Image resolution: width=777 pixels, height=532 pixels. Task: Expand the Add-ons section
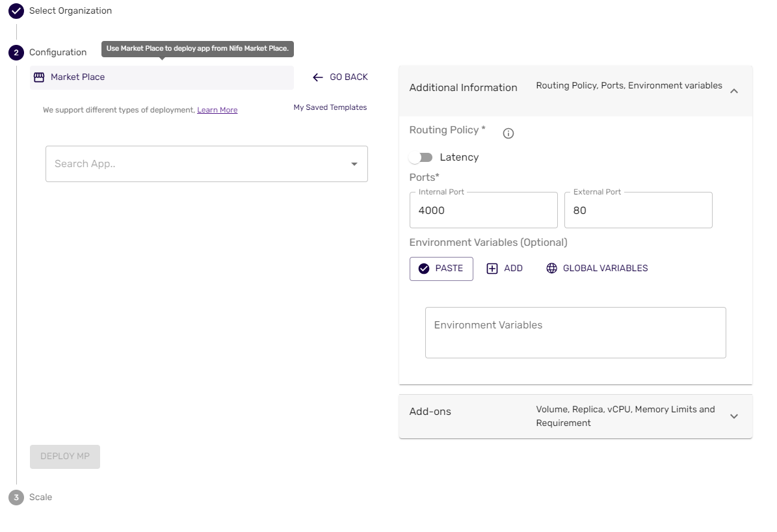[x=733, y=416]
